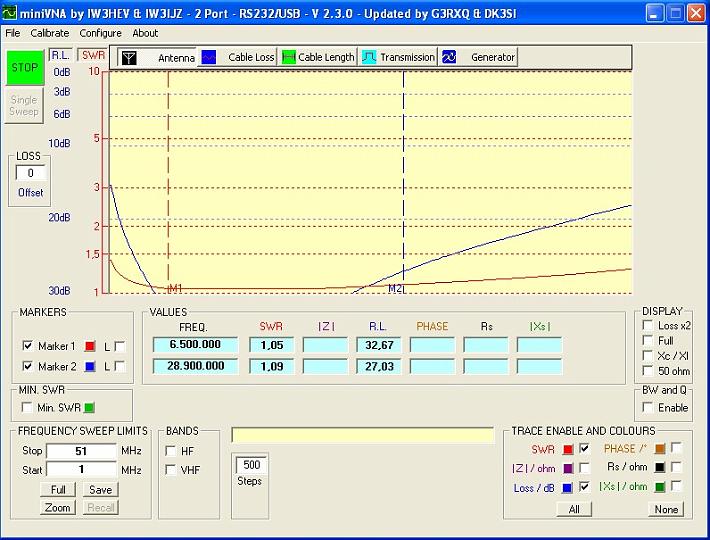Viewport: 710px width, 540px height.
Task: Click the Recall button
Action: [101, 507]
